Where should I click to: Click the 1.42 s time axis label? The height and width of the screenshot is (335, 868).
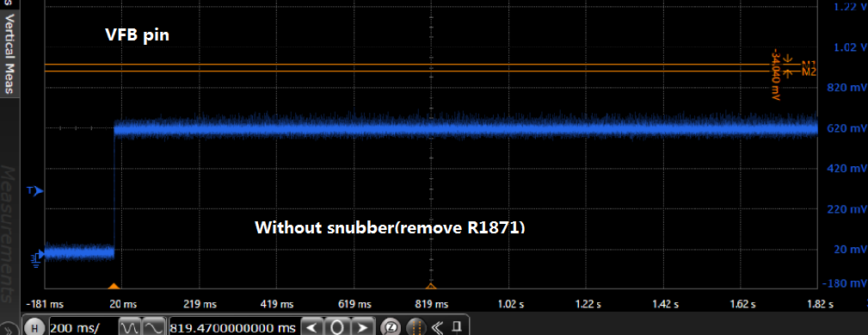point(664,304)
